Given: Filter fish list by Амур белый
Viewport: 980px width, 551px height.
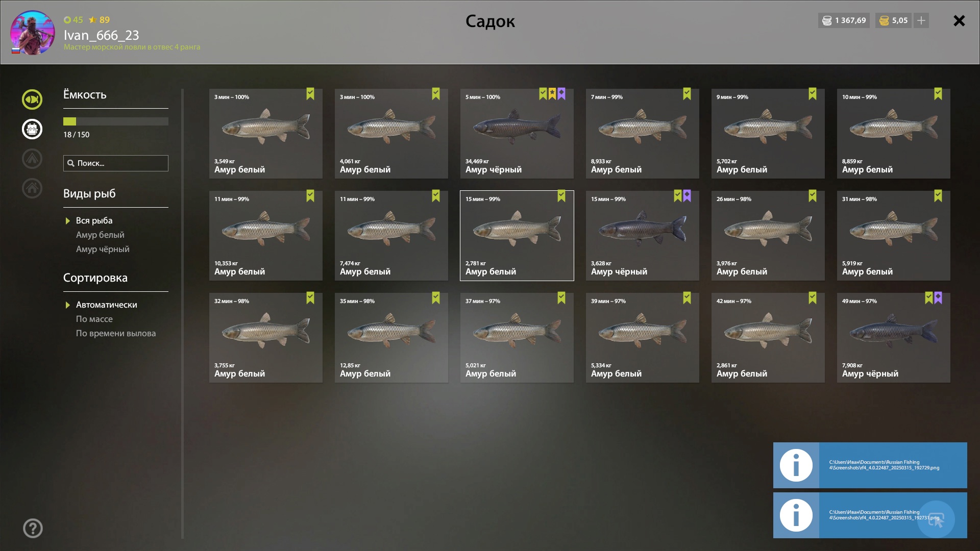Looking at the screenshot, I should (x=100, y=235).
